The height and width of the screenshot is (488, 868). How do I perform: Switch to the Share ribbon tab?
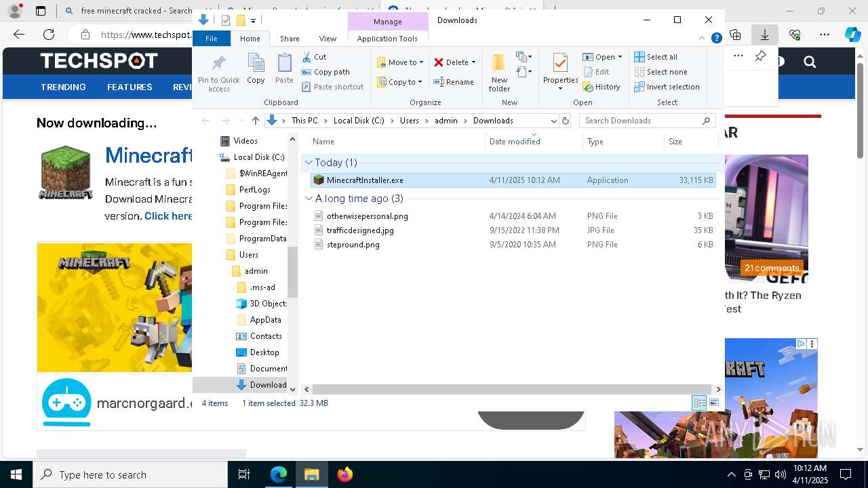click(290, 39)
